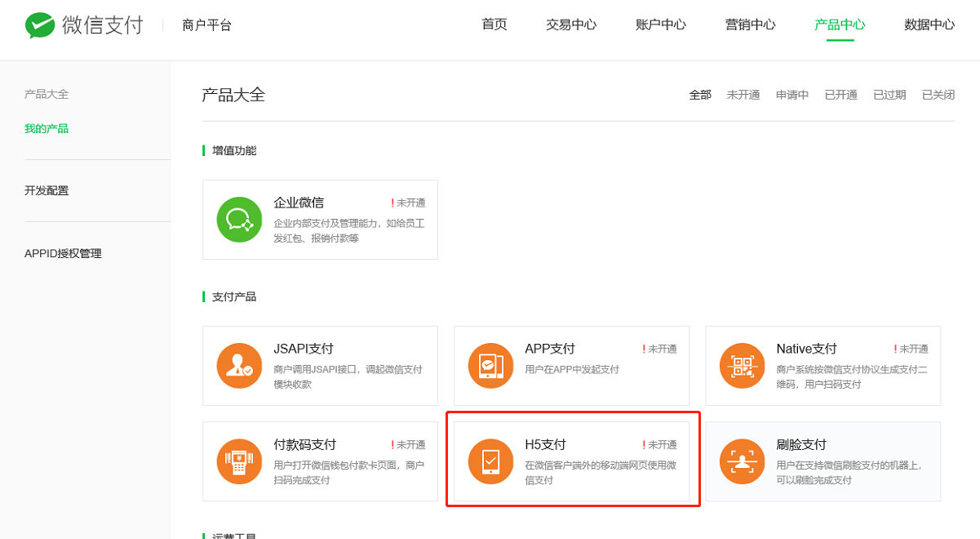This screenshot has height=539, width=980.
Task: Click the 刷脸支付 description text
Action: (849, 472)
